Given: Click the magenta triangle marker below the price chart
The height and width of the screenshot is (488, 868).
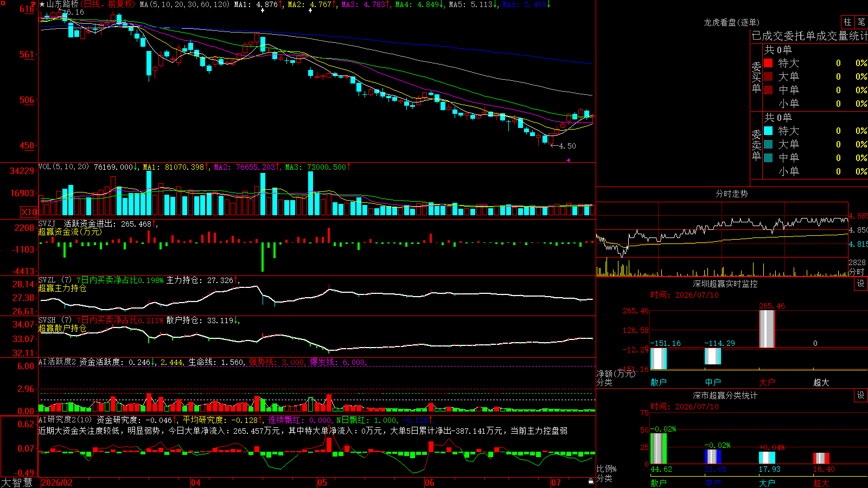Looking at the screenshot, I should (568, 160).
